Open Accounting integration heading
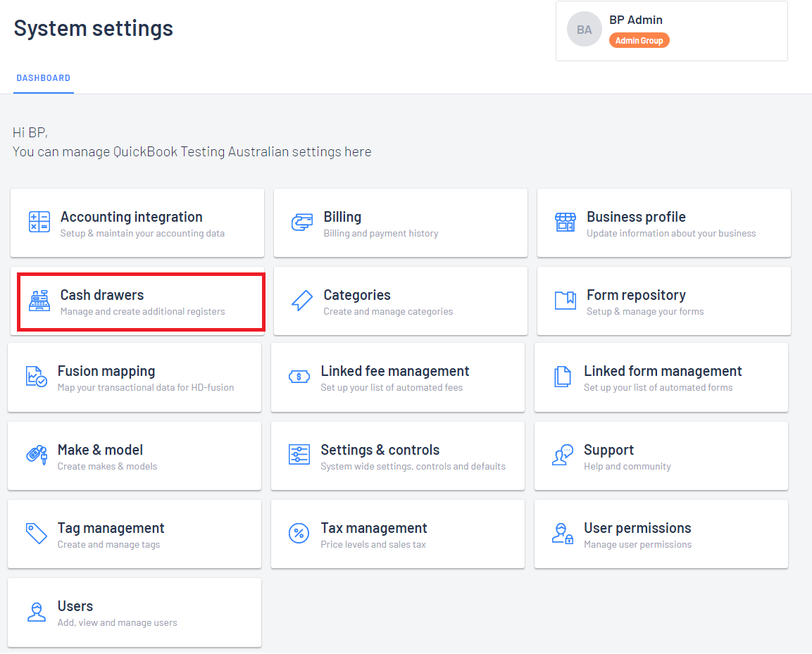Viewport: 812px width, 654px height. (132, 217)
